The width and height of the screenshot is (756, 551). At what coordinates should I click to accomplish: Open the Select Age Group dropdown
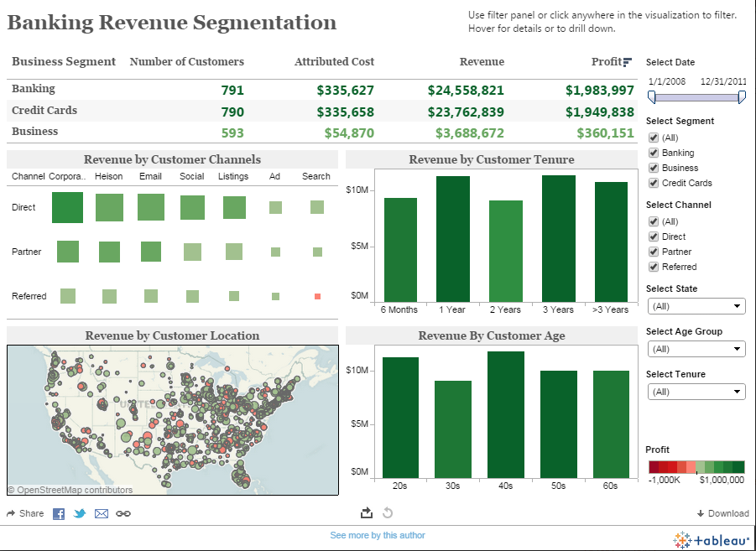696,349
